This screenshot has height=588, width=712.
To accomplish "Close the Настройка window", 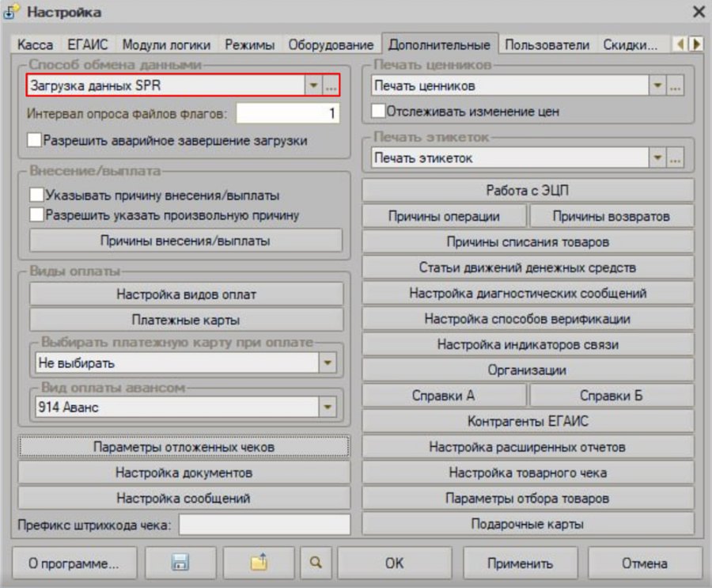I will click(x=699, y=11).
